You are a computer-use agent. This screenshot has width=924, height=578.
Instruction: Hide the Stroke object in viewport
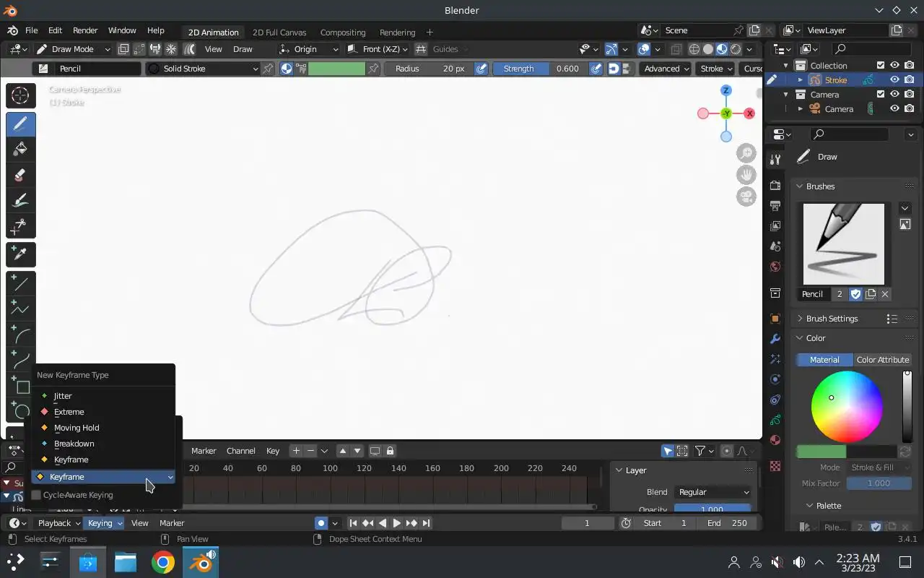(894, 80)
